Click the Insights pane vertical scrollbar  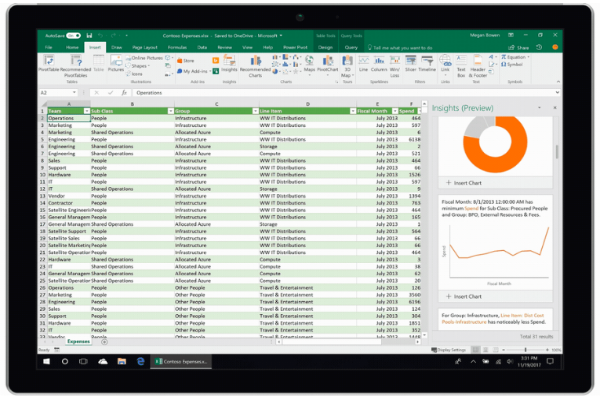coord(557,152)
